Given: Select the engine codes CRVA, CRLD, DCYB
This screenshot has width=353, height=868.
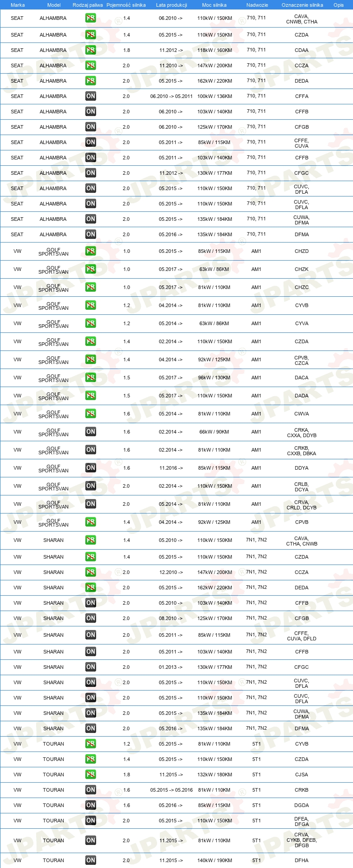Looking at the screenshot, I should tap(302, 505).
